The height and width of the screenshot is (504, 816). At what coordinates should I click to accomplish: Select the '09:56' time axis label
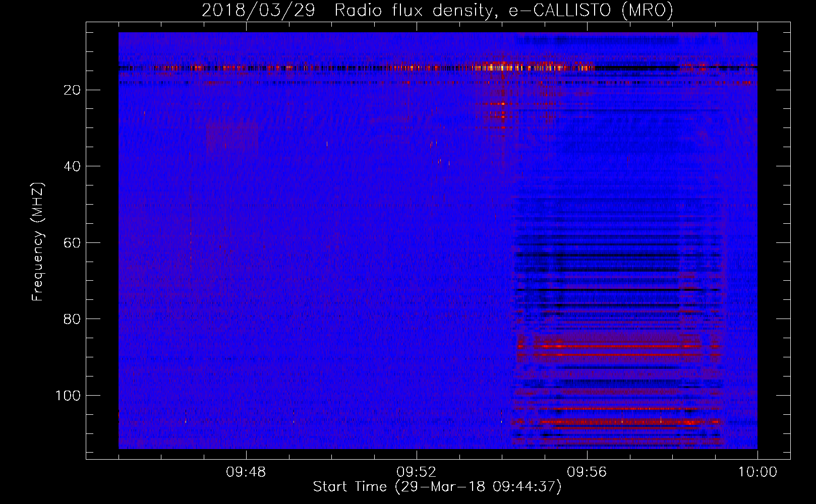point(587,472)
